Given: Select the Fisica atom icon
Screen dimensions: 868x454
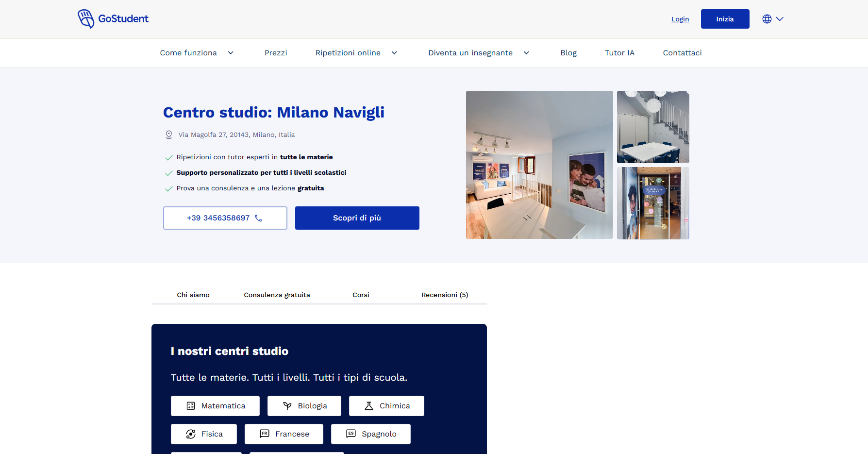Looking at the screenshot, I should pyautogui.click(x=191, y=434).
